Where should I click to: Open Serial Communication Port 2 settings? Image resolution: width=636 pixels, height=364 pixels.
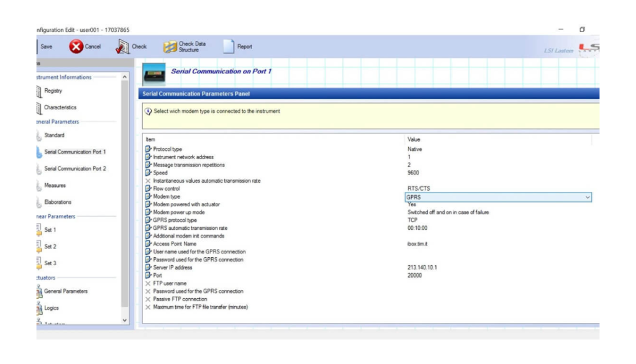pyautogui.click(x=75, y=168)
